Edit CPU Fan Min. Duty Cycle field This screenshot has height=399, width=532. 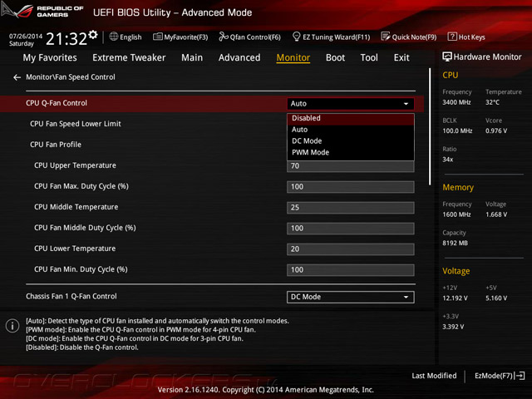351,269
